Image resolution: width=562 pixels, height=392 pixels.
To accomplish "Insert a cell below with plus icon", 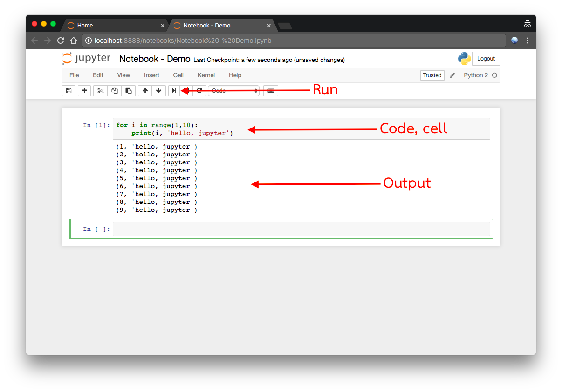I will click(x=84, y=91).
